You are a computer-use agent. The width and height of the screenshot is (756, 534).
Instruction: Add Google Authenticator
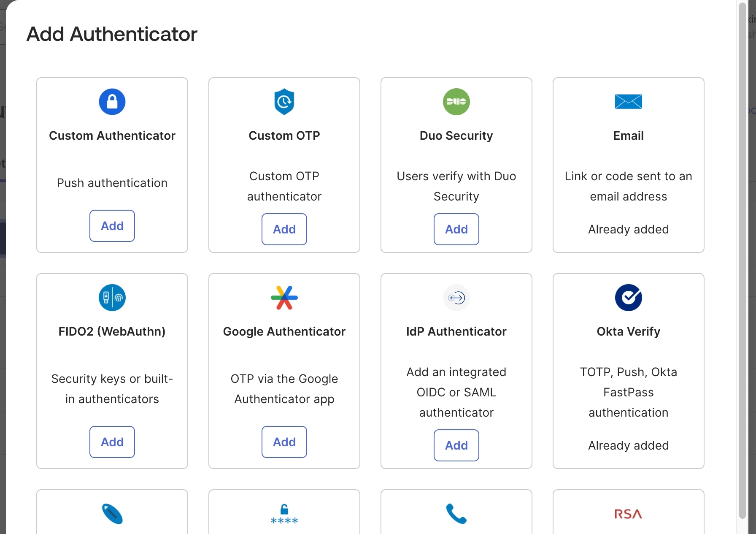(284, 442)
